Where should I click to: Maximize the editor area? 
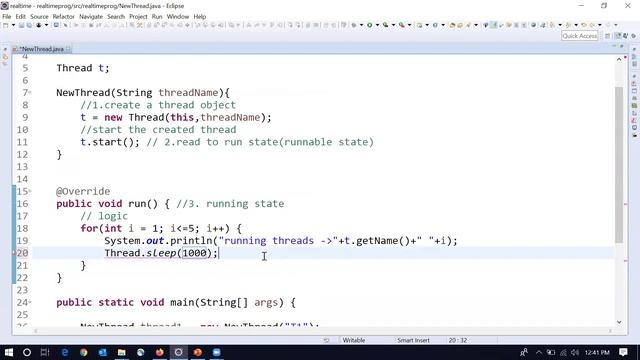[622, 47]
